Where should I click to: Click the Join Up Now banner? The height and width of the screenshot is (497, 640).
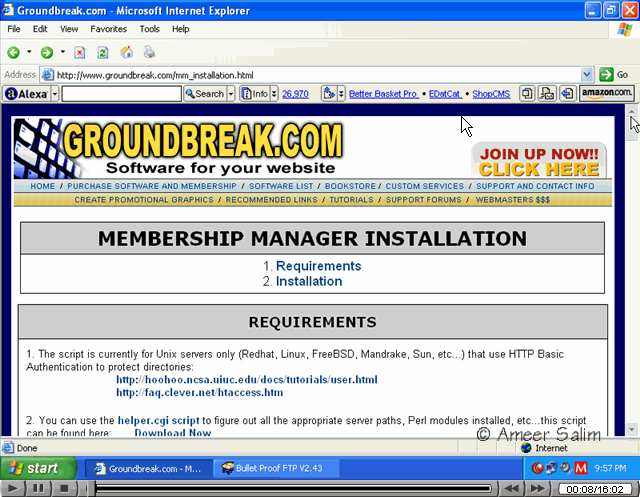539,161
